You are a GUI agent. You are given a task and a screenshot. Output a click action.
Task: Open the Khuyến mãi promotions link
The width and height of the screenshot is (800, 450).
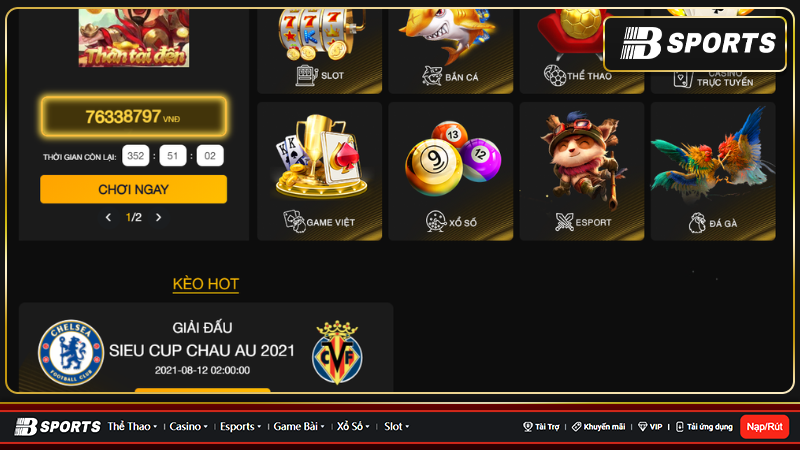point(598,427)
